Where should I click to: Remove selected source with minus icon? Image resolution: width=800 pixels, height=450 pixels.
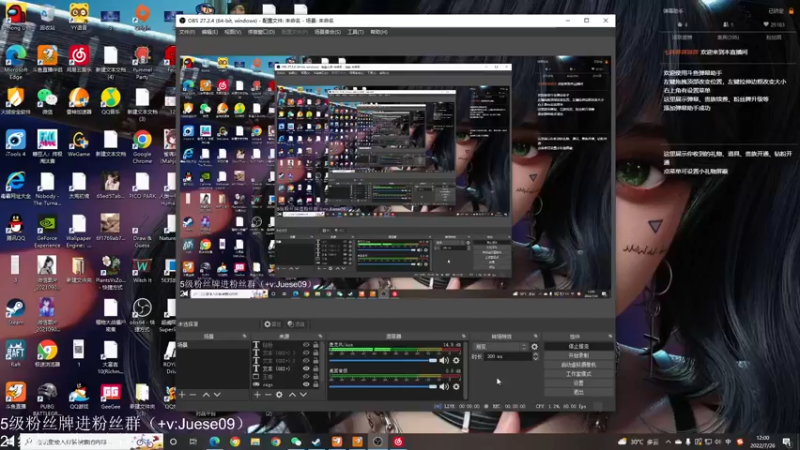pyautogui.click(x=268, y=394)
